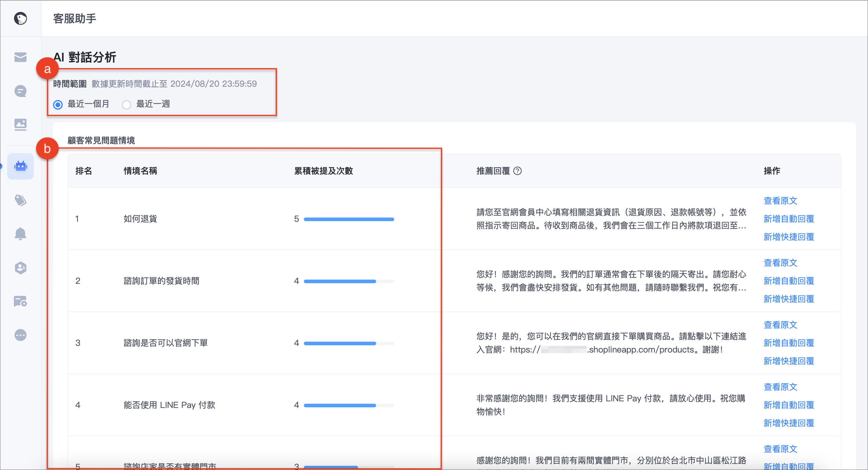
Task: Add quick reply for 諮詢是否可以官網下單
Action: [789, 361]
